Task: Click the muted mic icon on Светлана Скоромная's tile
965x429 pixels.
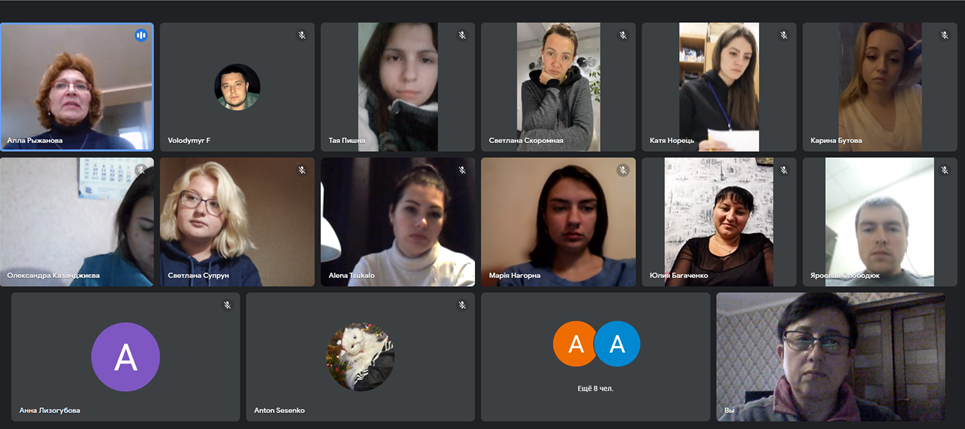Action: tap(623, 35)
